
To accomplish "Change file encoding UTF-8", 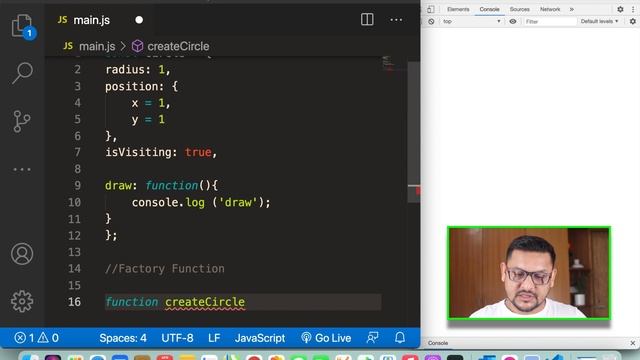I will [177, 338].
